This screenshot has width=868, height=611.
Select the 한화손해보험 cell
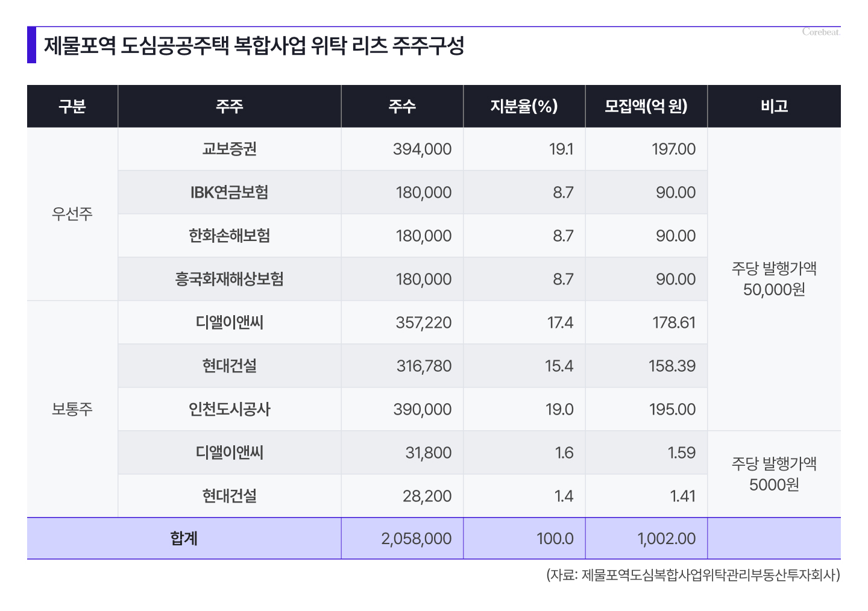click(229, 236)
